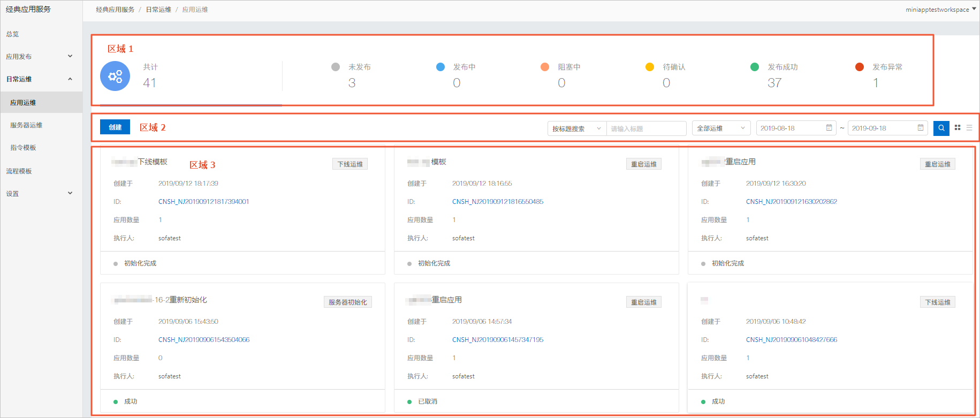This screenshot has width=980, height=418.
Task: Click the blue gear total icon
Action: (115, 76)
